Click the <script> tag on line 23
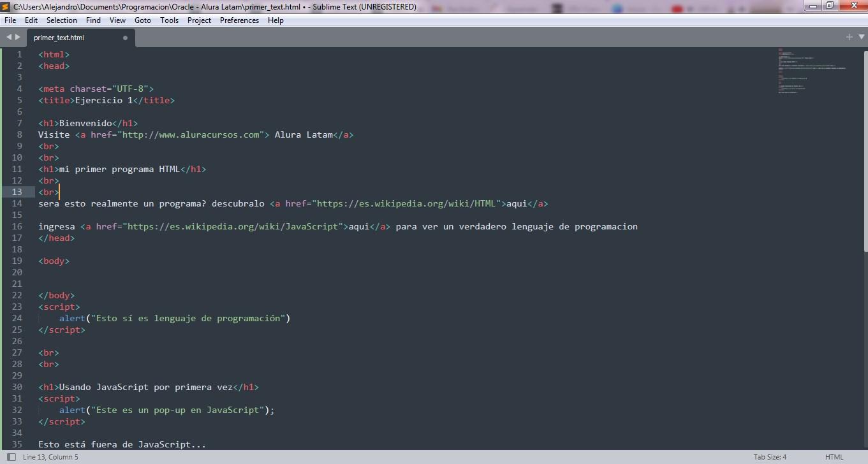The width and height of the screenshot is (868, 464). point(59,307)
